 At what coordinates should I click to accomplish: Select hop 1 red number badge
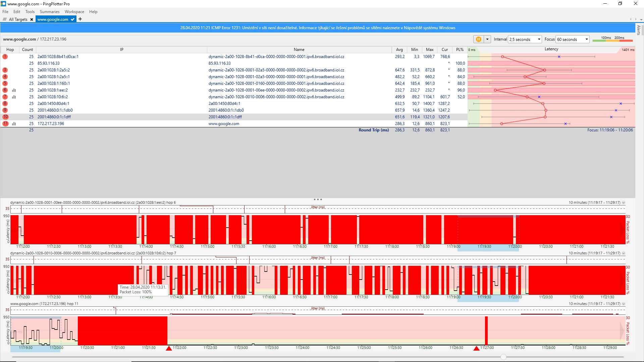pos(5,57)
